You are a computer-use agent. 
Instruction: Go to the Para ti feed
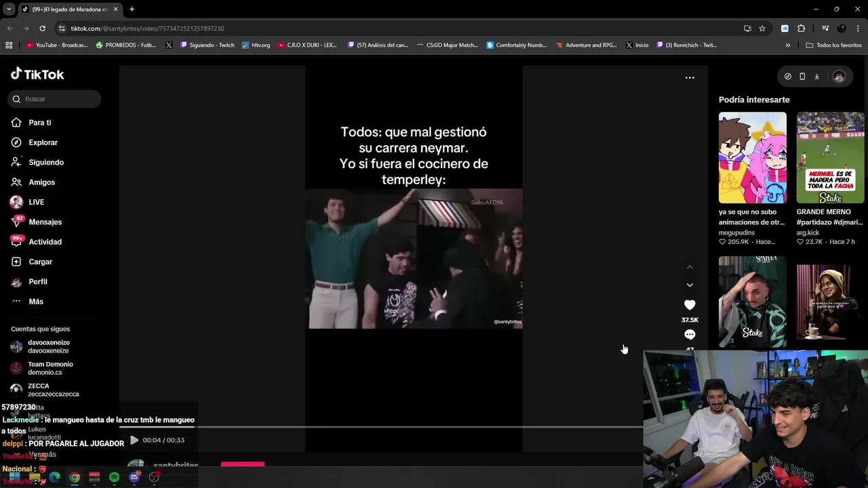[31, 123]
